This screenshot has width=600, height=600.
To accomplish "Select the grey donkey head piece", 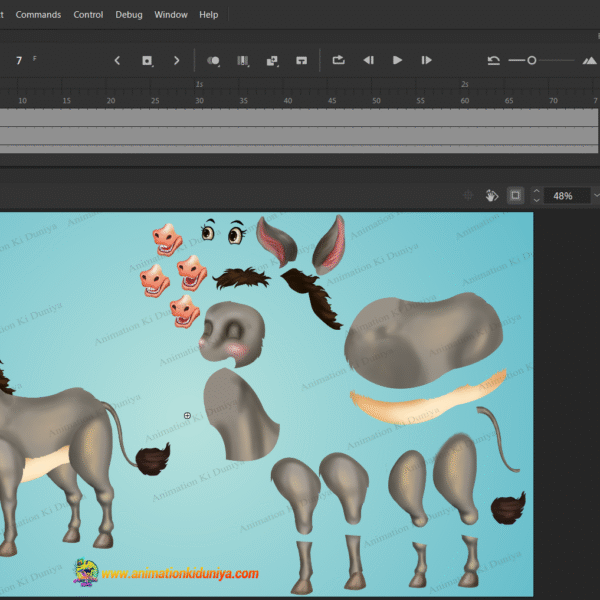I will click(232, 334).
